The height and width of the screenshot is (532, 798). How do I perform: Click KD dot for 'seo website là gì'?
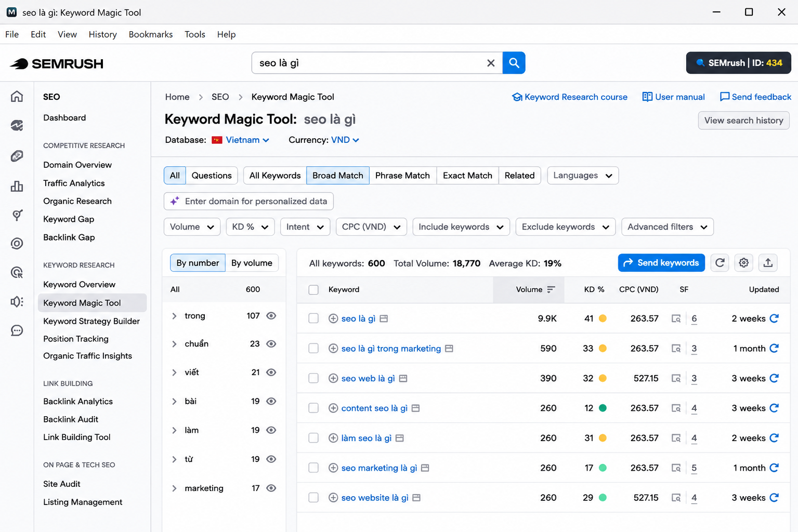pos(603,498)
